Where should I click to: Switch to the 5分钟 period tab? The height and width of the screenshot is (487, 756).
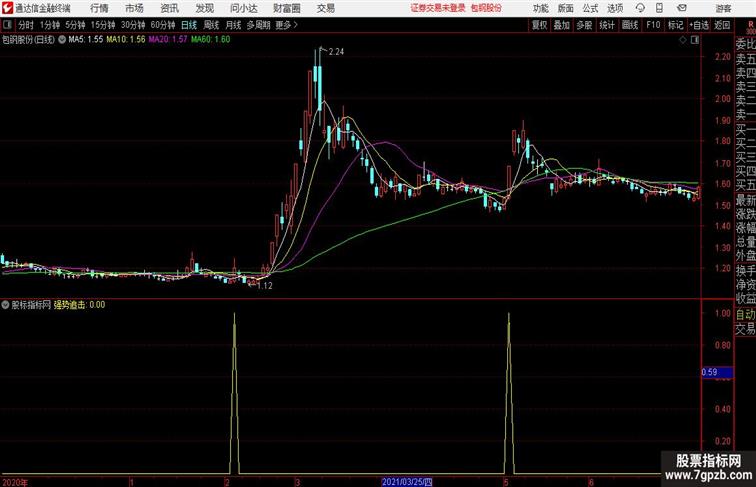(75, 25)
